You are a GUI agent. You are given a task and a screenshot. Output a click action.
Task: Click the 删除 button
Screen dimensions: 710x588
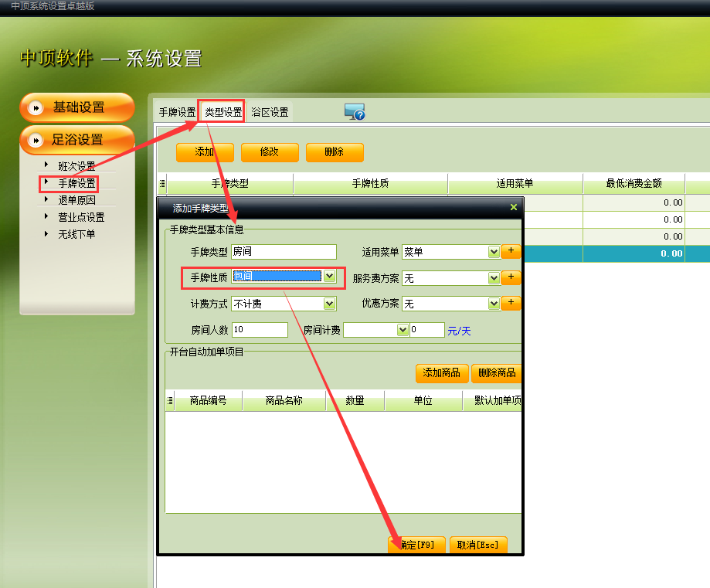335,152
